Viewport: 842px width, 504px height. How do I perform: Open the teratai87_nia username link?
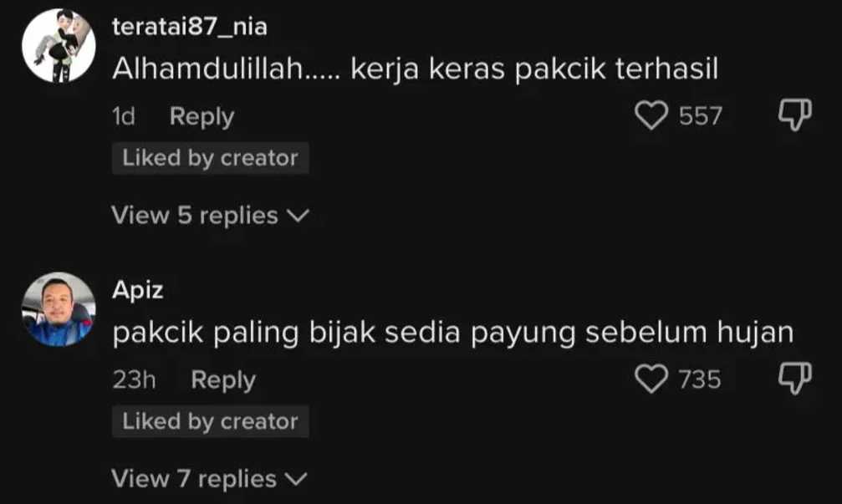click(189, 27)
